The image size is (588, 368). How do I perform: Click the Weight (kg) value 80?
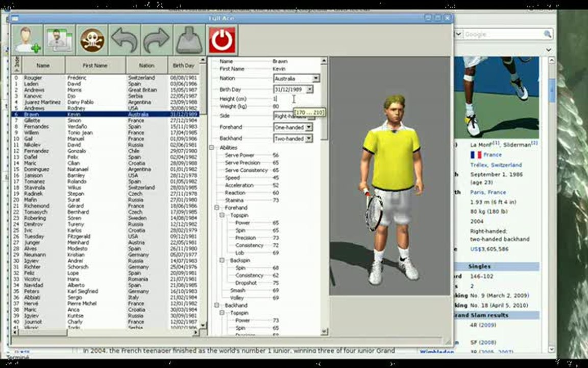[x=276, y=106]
